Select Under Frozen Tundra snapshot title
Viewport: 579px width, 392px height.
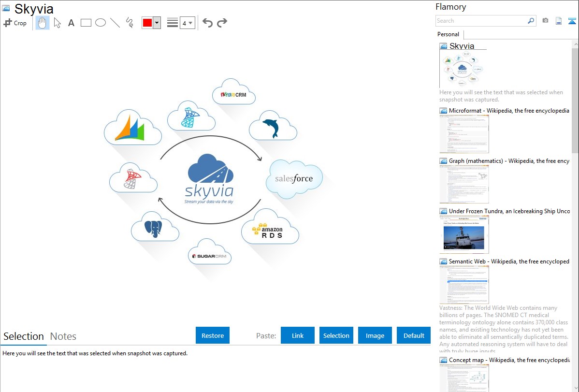509,211
